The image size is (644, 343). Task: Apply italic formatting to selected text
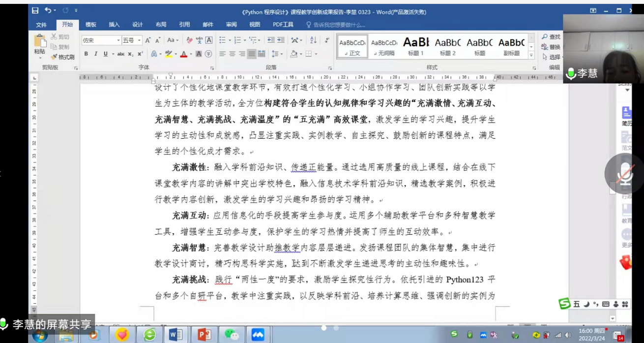(x=96, y=53)
